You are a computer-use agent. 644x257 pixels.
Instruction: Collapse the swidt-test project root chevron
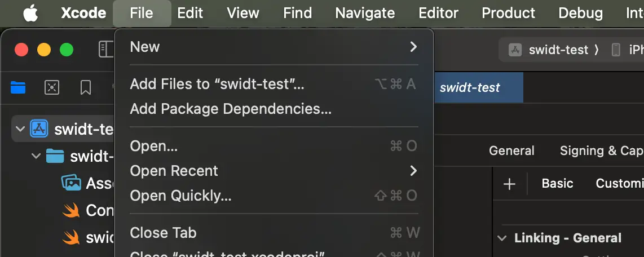pos(21,130)
